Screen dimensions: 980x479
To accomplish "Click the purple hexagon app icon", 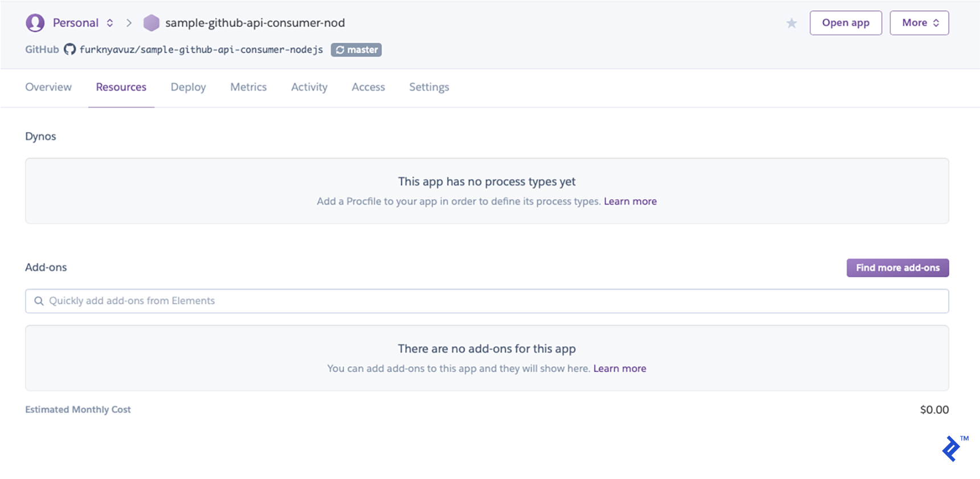I will (x=151, y=23).
